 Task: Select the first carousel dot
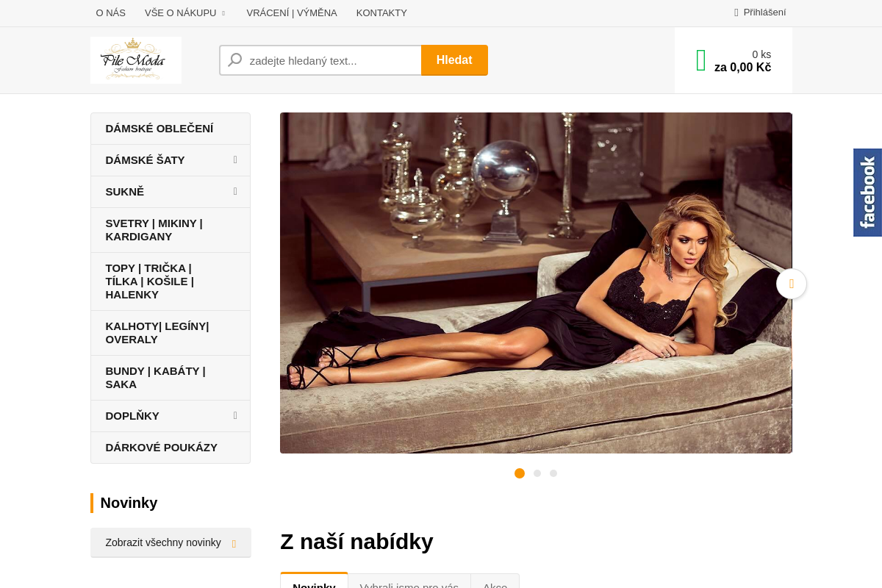(520, 473)
